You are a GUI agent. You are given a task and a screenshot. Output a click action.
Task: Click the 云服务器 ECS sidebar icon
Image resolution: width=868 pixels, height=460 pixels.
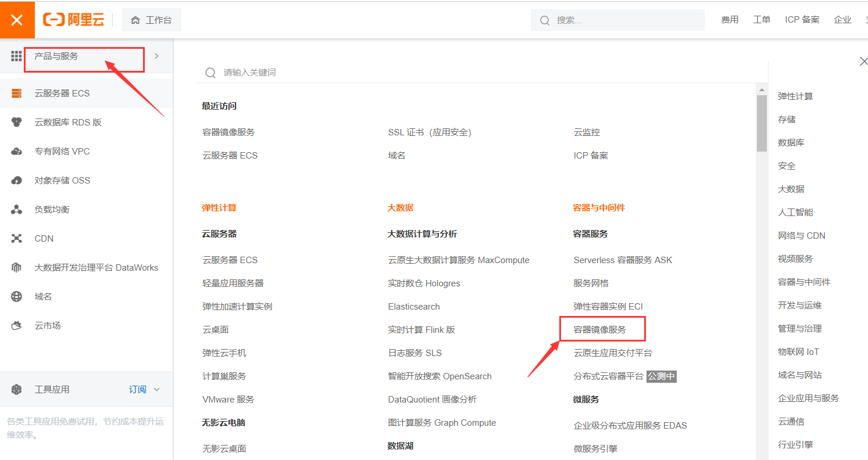pos(16,94)
